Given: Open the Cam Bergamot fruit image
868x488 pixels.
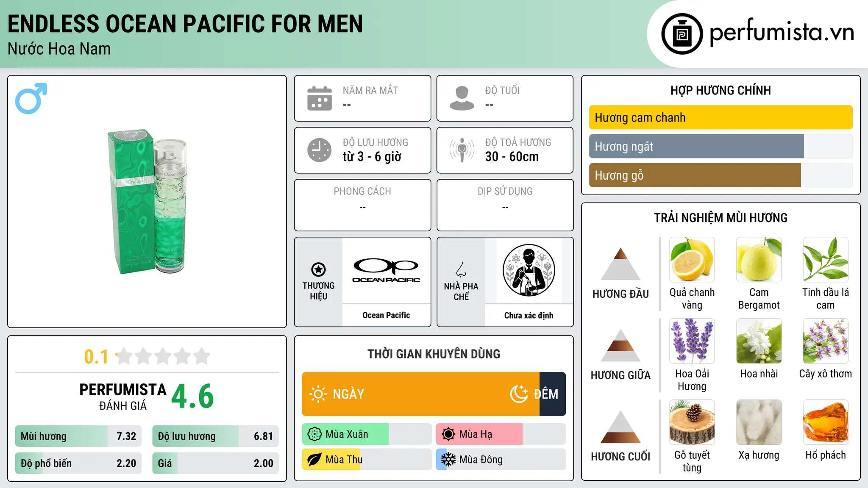Looking at the screenshot, I should point(759,260).
